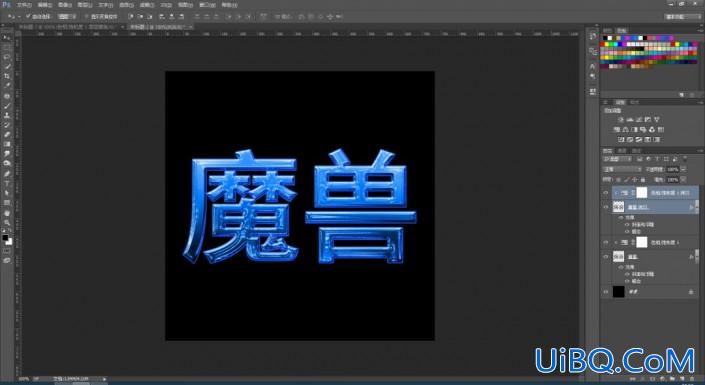Toggle effects visibility on the 魔兽 copy layer
705x385 pixels.
pos(622,217)
